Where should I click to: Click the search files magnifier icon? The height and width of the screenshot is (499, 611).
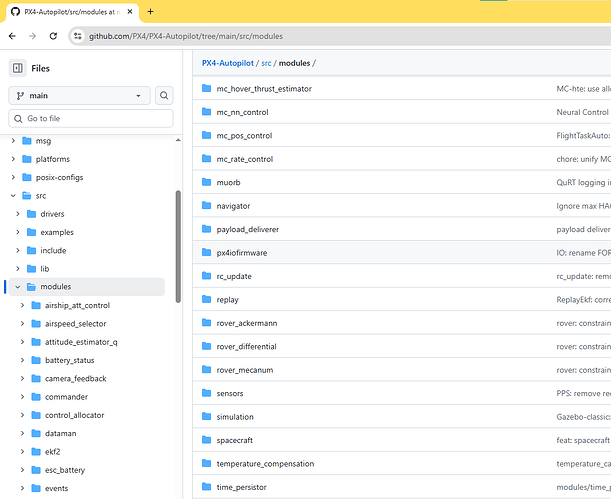(164, 96)
